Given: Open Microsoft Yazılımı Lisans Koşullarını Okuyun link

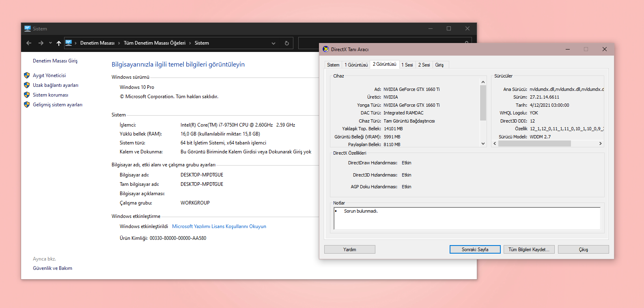Looking at the screenshot, I should coord(219,226).
